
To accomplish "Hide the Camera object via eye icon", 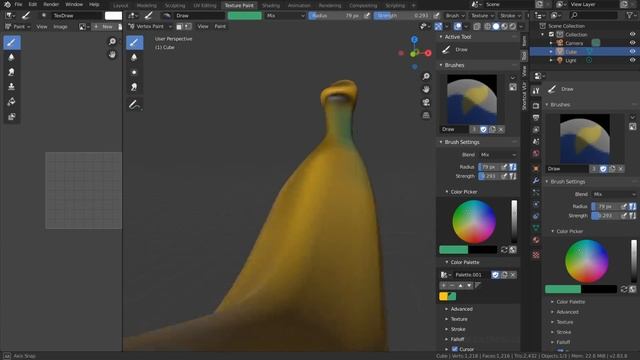I will point(632,43).
